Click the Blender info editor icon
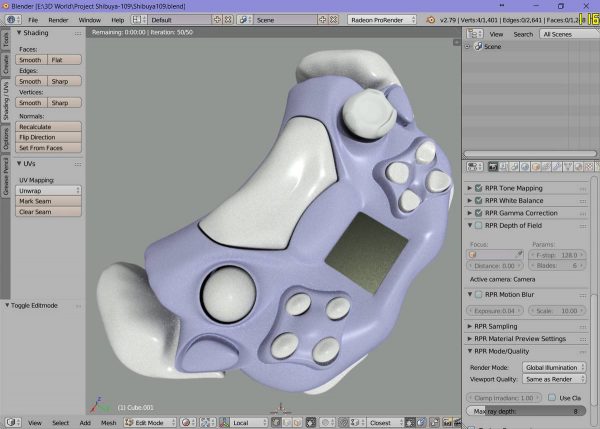 coord(9,19)
